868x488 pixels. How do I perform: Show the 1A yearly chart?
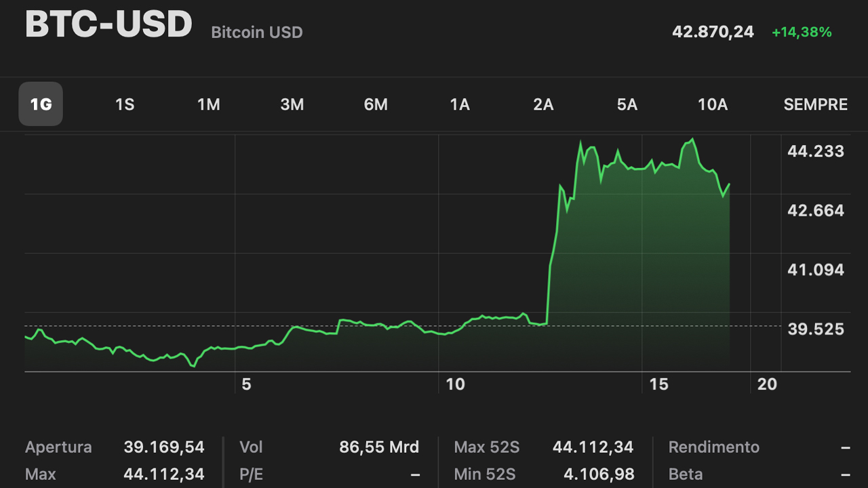tap(460, 104)
